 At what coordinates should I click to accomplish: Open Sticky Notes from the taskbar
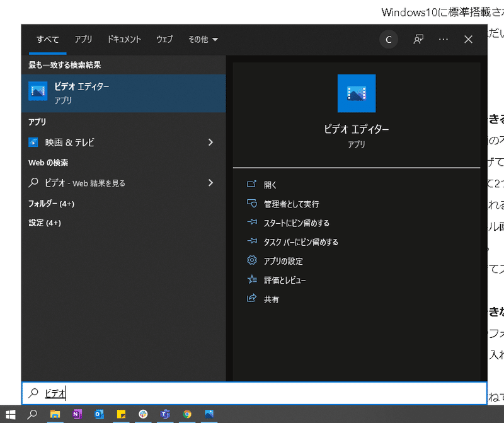(121, 414)
